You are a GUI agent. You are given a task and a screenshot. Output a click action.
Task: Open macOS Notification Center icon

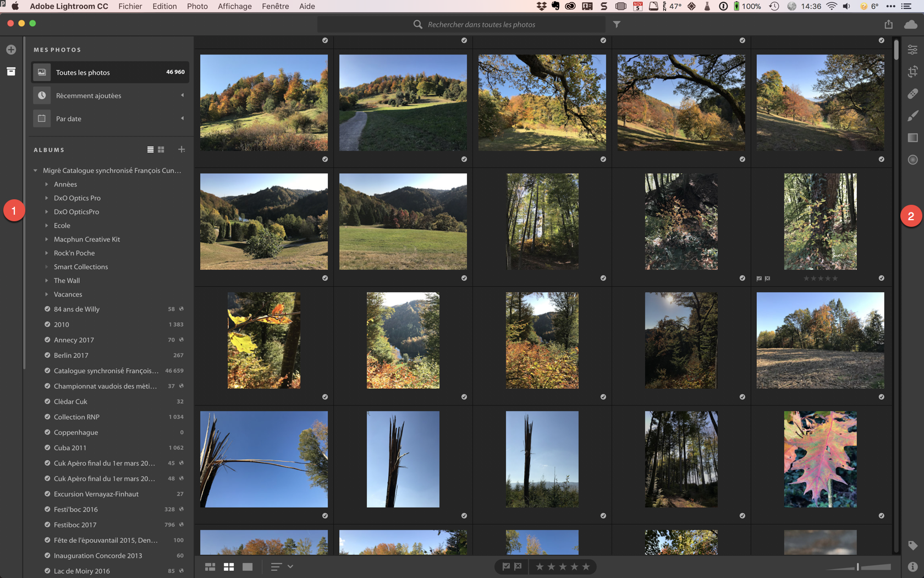click(906, 6)
